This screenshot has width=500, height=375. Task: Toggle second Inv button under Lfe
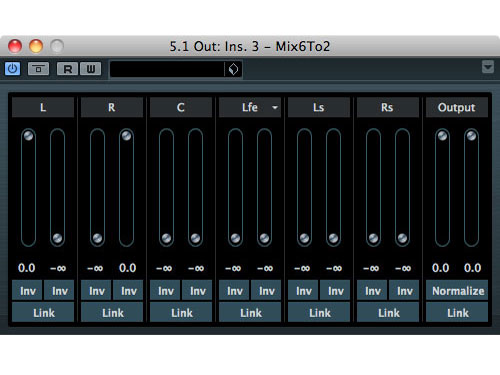click(x=266, y=291)
